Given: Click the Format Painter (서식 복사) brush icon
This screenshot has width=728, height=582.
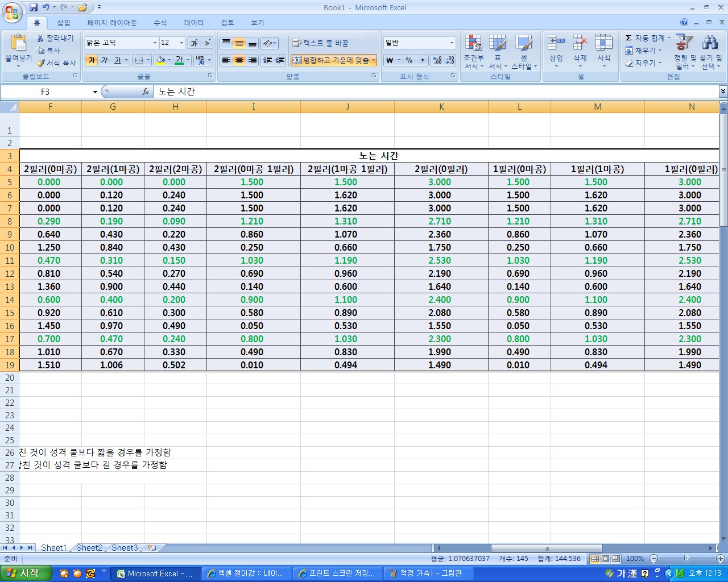Looking at the screenshot, I should click(x=41, y=63).
